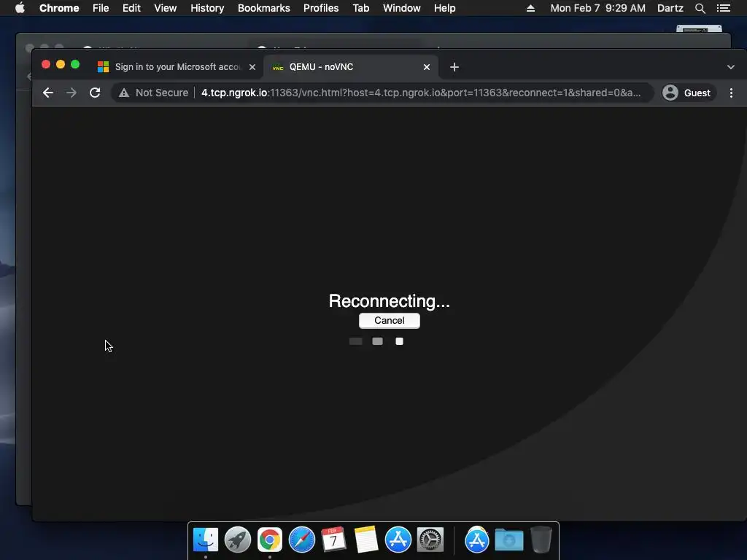Open App Store beside the Notes icon in Dock

coord(398,540)
